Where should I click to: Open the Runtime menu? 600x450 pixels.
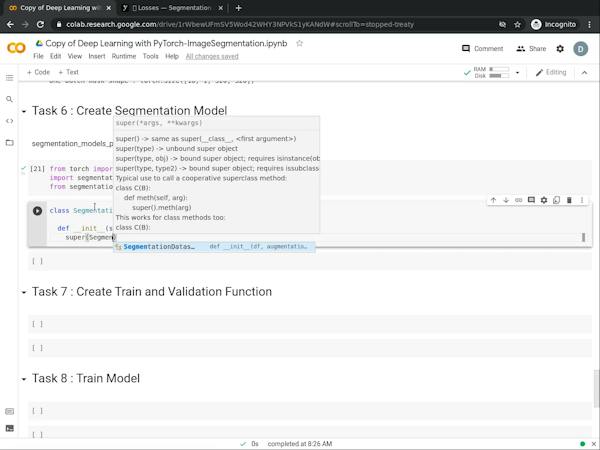[124, 56]
